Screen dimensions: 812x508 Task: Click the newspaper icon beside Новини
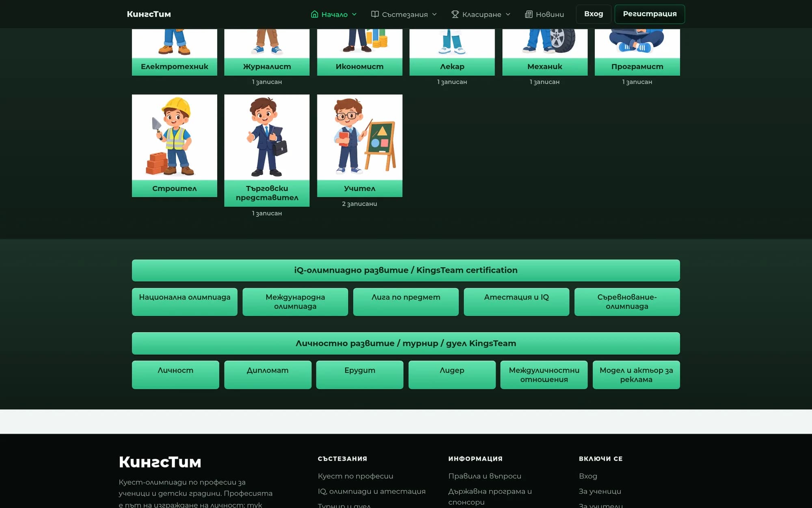tap(529, 14)
